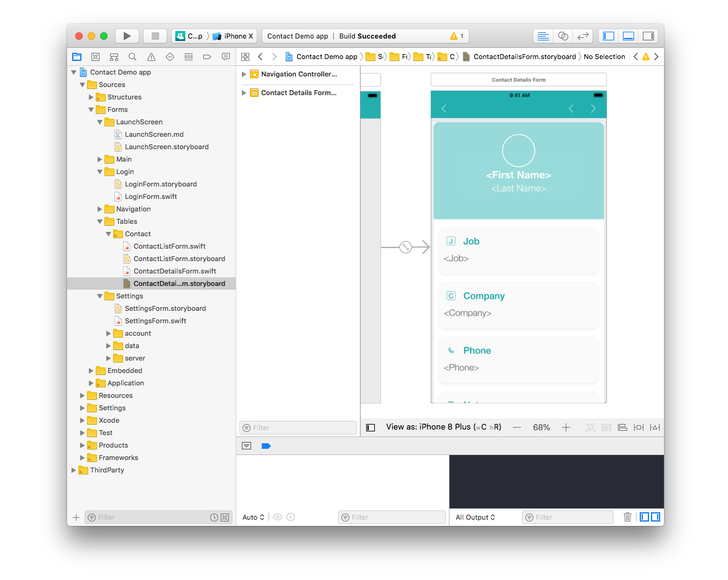The height and width of the screenshot is (580, 728).
Task: Open the Symbol navigator
Action: coord(114,57)
